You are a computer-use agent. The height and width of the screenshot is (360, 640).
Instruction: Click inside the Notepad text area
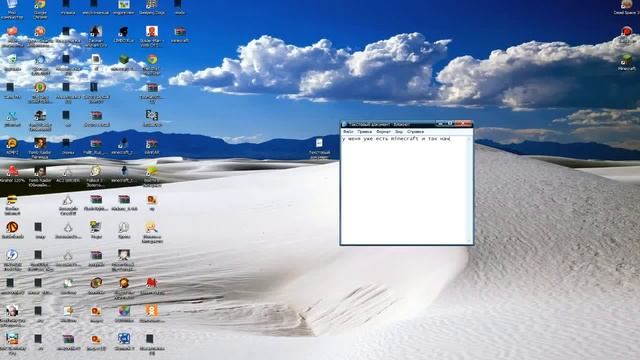(403, 190)
